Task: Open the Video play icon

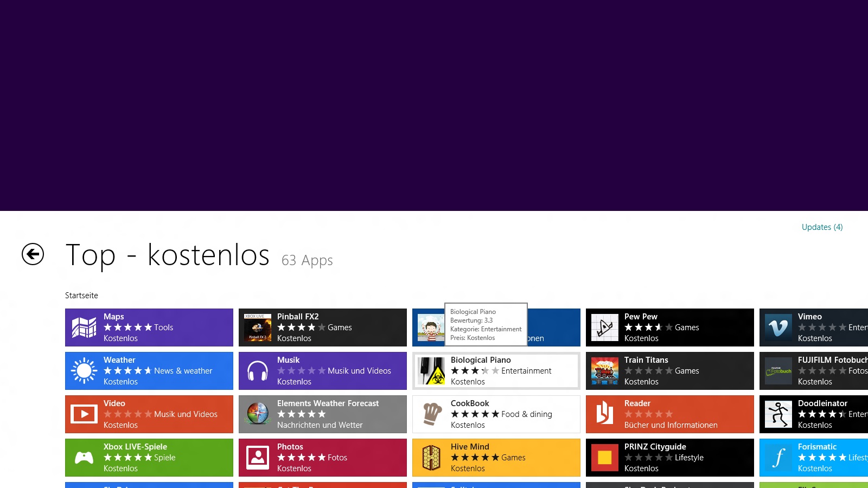Action: tap(84, 414)
